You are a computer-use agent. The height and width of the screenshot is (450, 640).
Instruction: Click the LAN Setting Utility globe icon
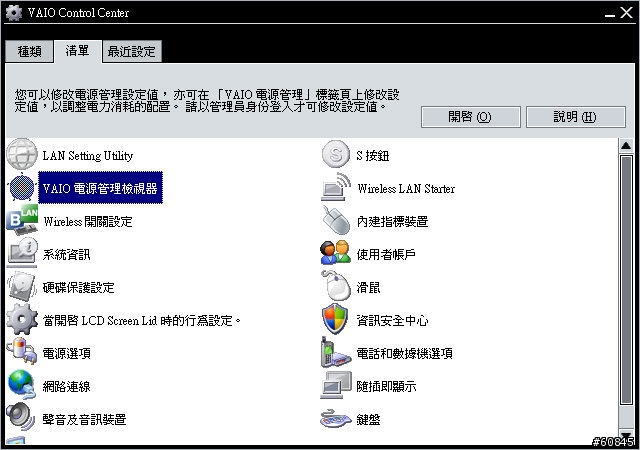[22, 154]
